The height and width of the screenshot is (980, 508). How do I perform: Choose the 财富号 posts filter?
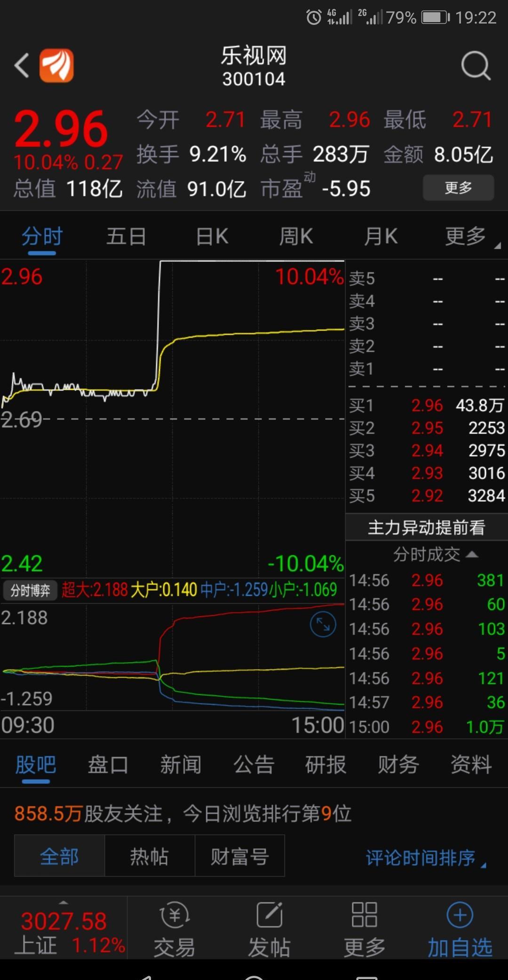pyautogui.click(x=240, y=856)
